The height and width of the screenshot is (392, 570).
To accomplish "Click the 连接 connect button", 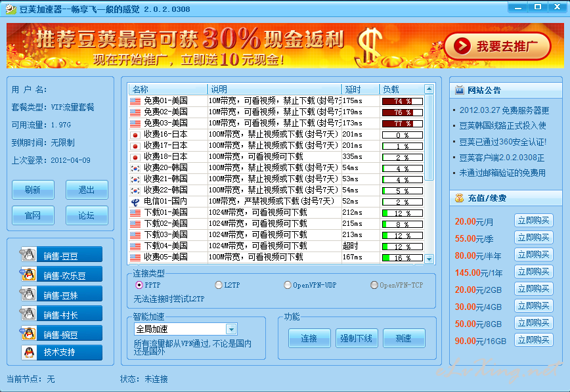I will (309, 339).
